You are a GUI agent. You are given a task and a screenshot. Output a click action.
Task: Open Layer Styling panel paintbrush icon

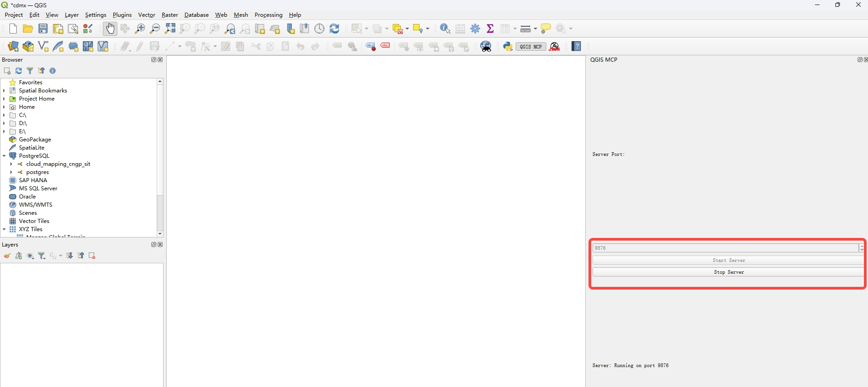tap(7, 256)
